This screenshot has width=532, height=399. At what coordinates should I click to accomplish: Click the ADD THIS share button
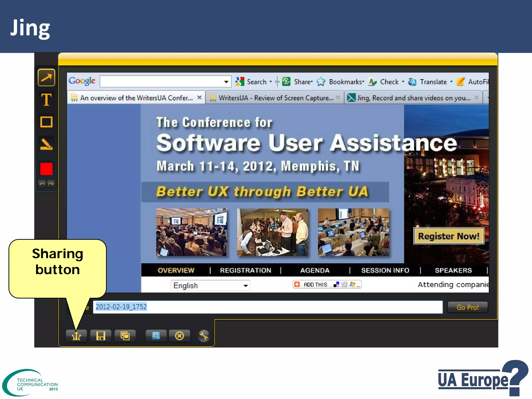click(327, 284)
